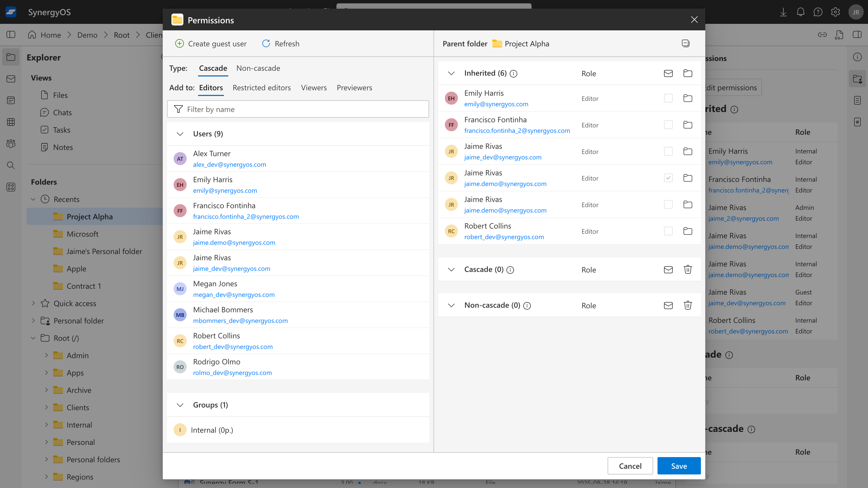Open the downloads icon in the top bar
Screen dimensions: 868x488
[783, 12]
